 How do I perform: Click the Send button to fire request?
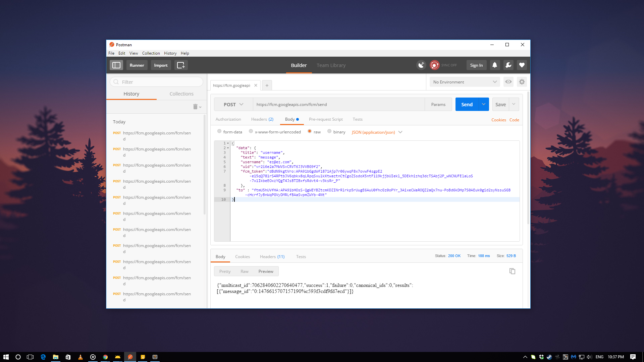pyautogui.click(x=467, y=104)
